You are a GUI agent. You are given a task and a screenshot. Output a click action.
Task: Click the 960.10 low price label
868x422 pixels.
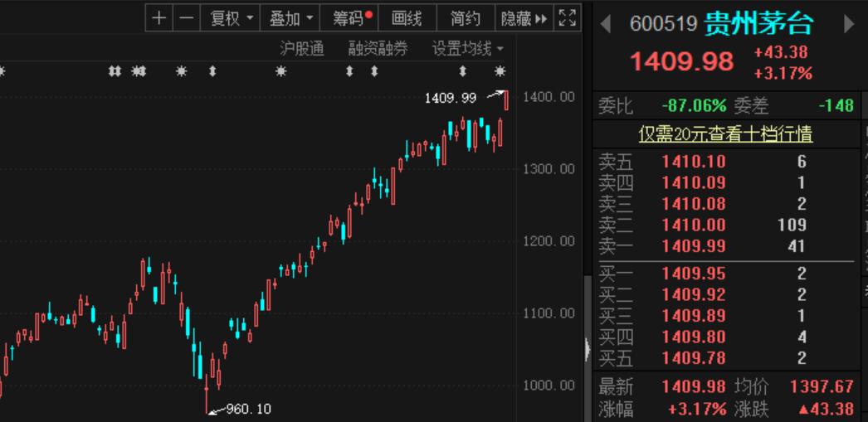tap(249, 410)
